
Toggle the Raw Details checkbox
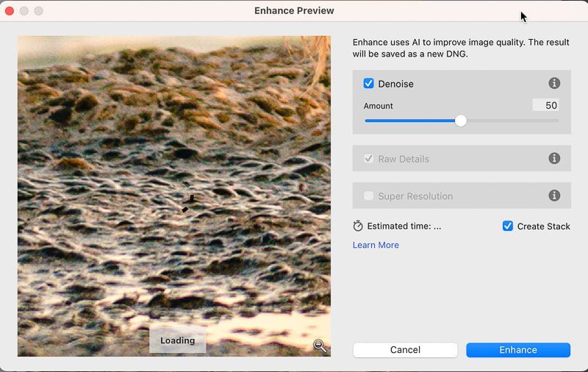point(368,159)
